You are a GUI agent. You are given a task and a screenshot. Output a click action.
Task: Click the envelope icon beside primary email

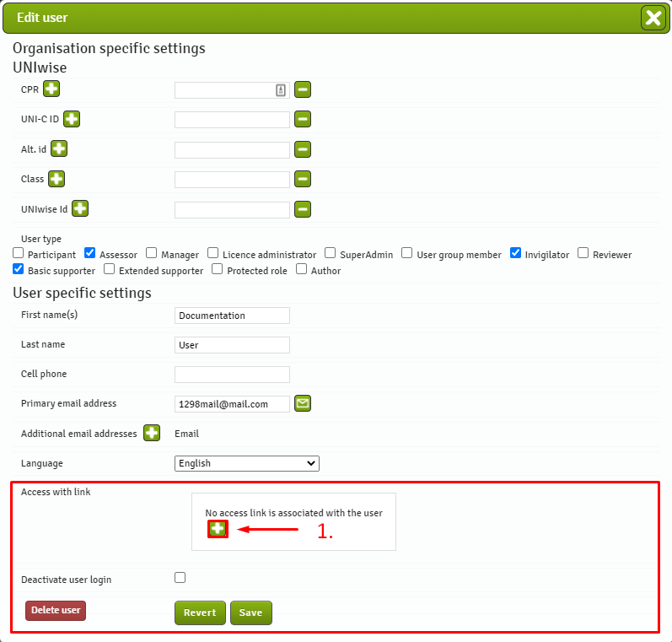tap(303, 404)
